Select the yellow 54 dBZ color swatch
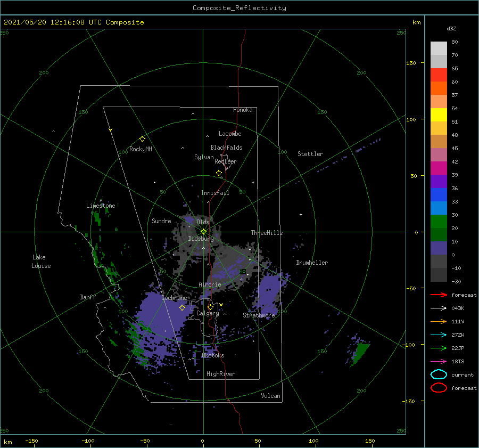 pyautogui.click(x=439, y=115)
